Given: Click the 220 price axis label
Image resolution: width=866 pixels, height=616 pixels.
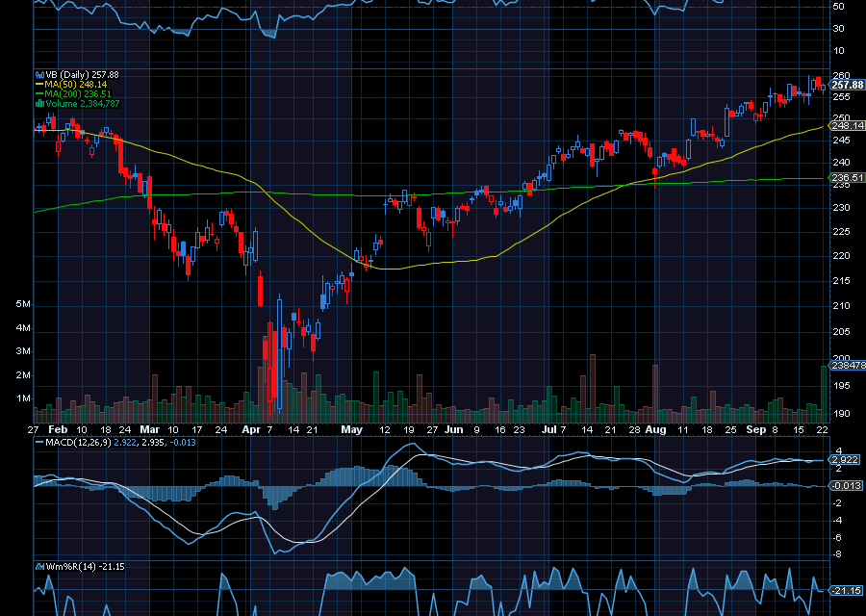Looking at the screenshot, I should [841, 256].
